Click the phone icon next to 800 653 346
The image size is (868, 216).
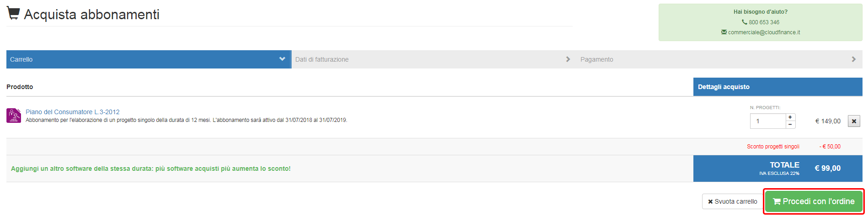point(744,22)
